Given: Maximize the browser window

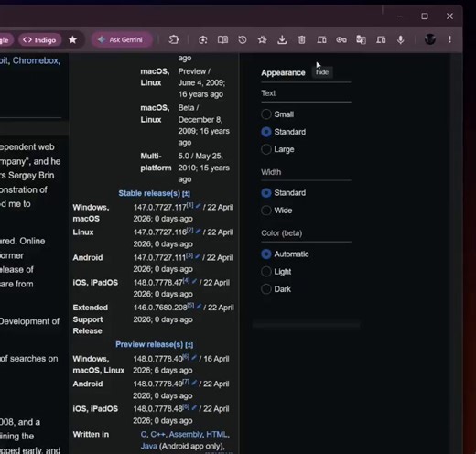Looking at the screenshot, I should (425, 16).
